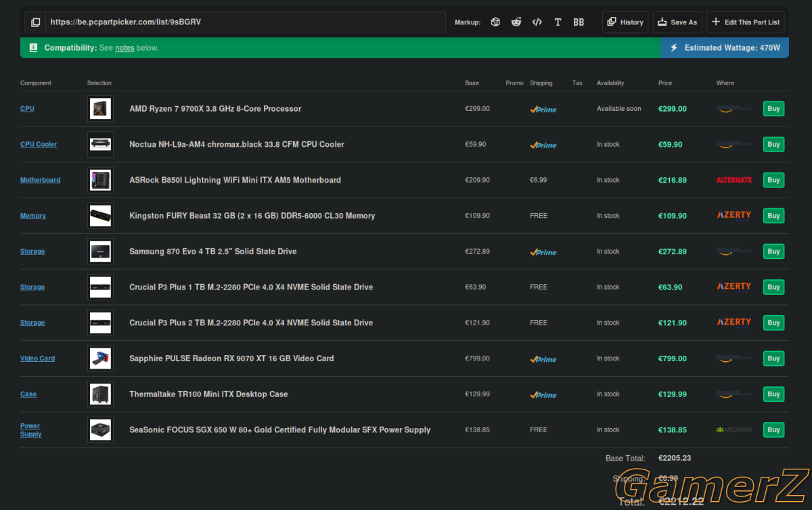Click the Prime shipping icon for the Case
This screenshot has height=510, width=812.
click(x=543, y=395)
